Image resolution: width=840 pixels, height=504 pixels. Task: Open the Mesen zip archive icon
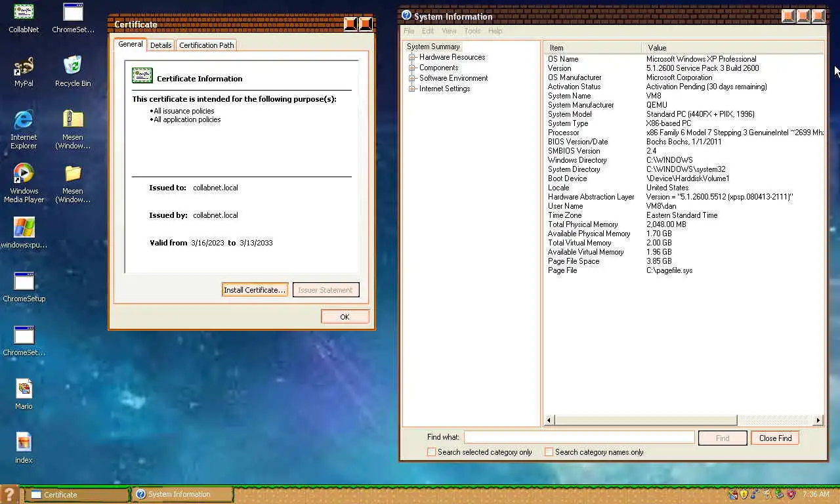[73, 129]
